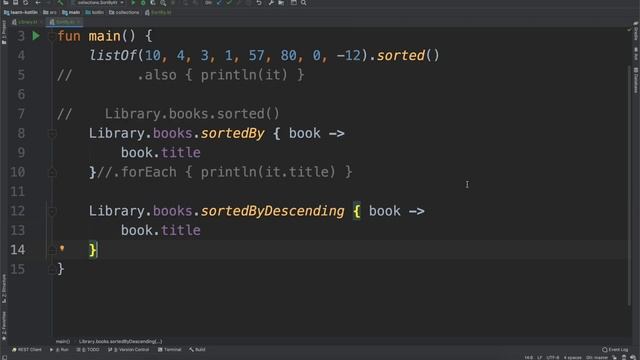640x360 pixels.
Task: Click the sortedBy function name on line 8
Action: point(233,133)
